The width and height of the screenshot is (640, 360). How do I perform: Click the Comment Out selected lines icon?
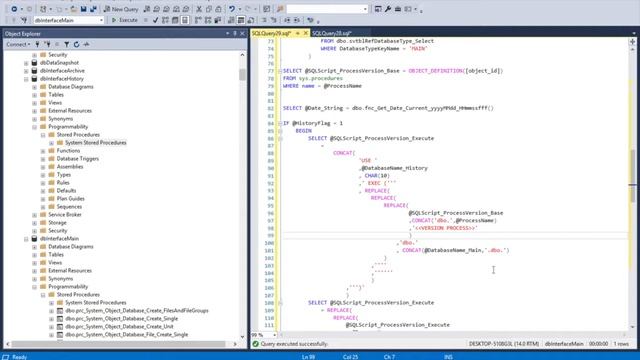click(x=264, y=20)
